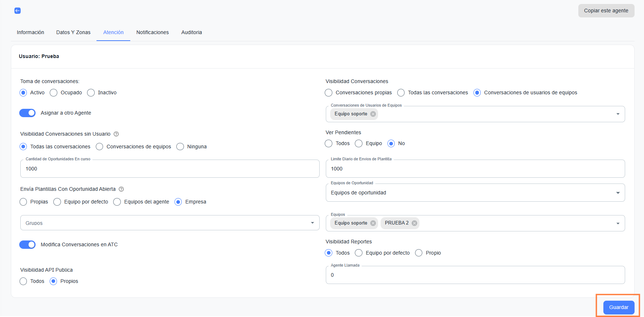Click the Guardar button
Screen dimensions: 644x317
619,307
